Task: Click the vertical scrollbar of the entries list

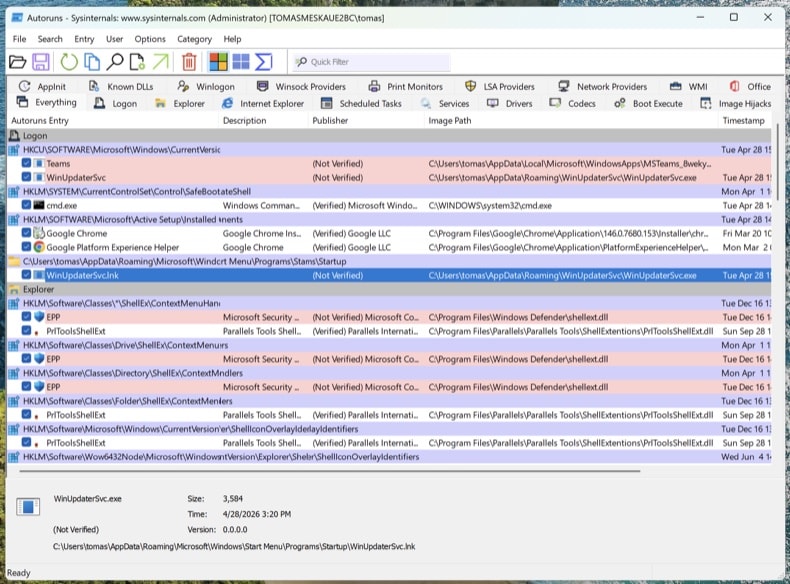Action: 778,161
